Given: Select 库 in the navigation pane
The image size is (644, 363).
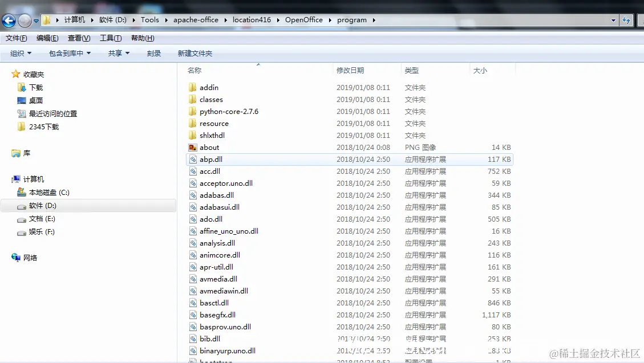Looking at the screenshot, I should [27, 153].
